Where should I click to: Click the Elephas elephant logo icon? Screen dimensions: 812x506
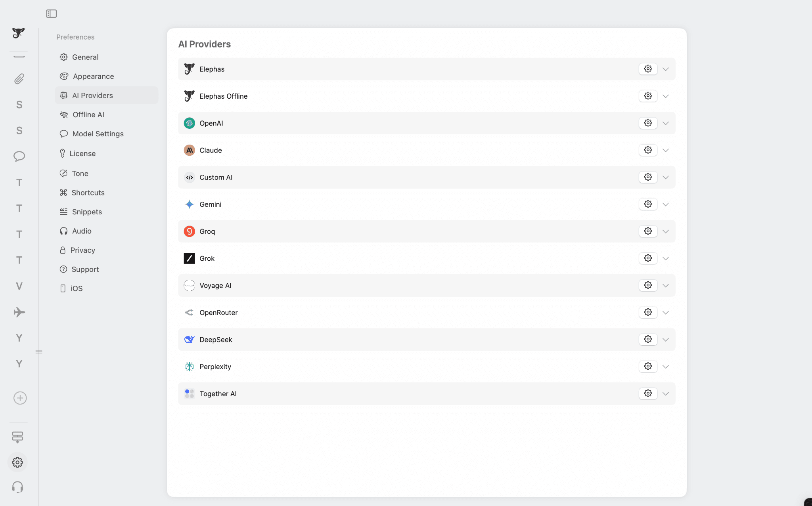point(19,33)
